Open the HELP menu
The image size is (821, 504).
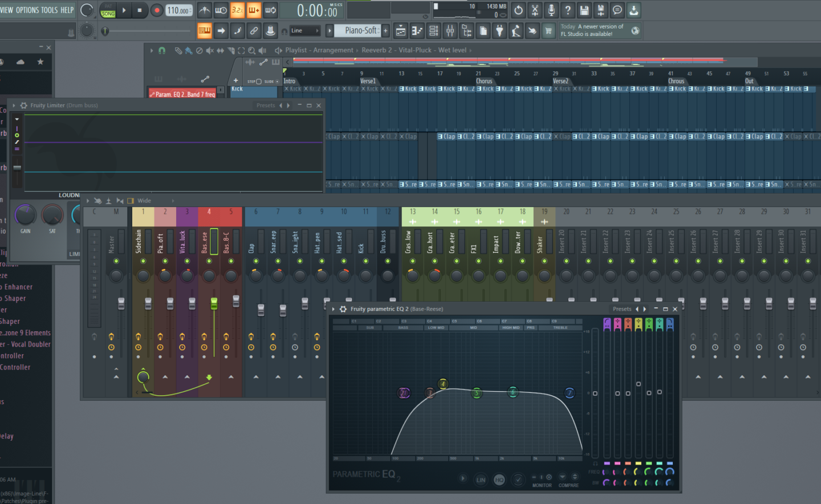coord(67,10)
